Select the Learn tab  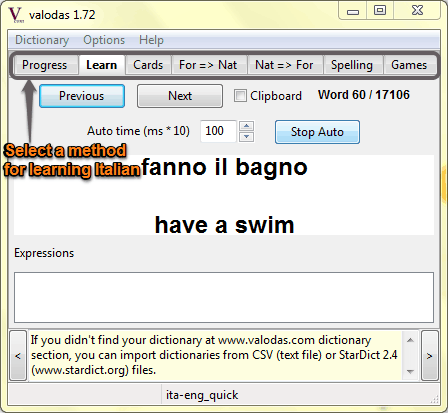click(102, 65)
